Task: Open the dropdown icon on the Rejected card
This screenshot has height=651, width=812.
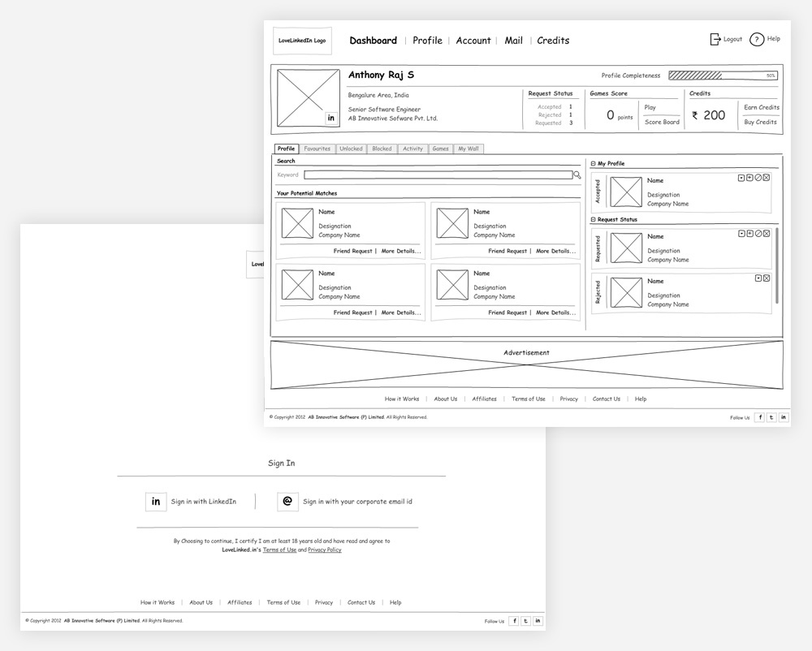Action: tap(758, 278)
